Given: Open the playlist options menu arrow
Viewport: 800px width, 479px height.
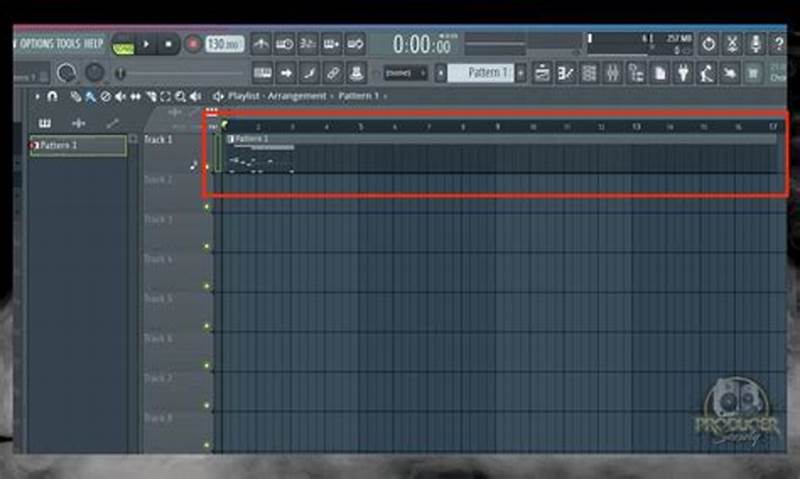Looking at the screenshot, I should (37, 96).
